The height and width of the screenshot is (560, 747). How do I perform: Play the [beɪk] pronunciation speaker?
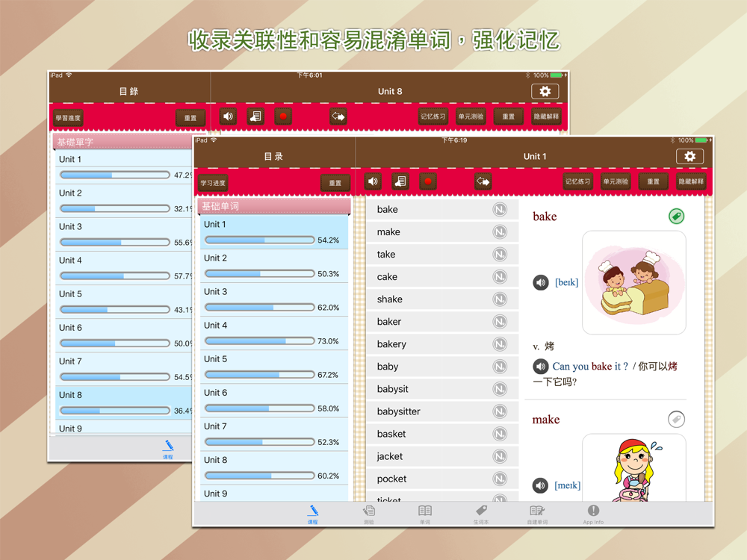click(x=540, y=282)
